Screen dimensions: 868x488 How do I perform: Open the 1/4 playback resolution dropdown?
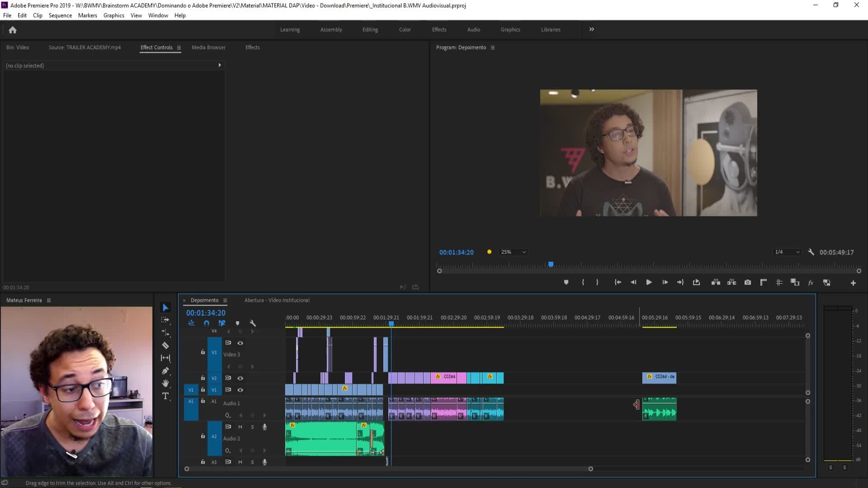787,252
